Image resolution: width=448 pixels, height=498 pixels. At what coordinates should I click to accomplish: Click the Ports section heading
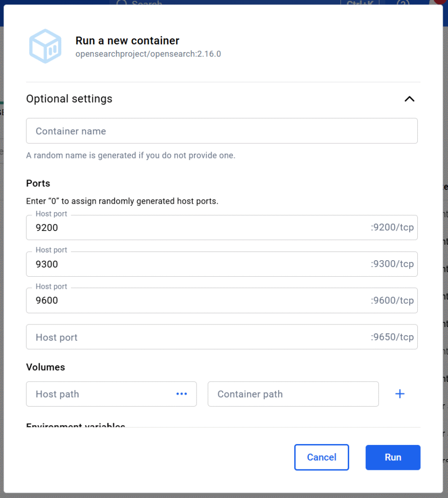tap(38, 183)
